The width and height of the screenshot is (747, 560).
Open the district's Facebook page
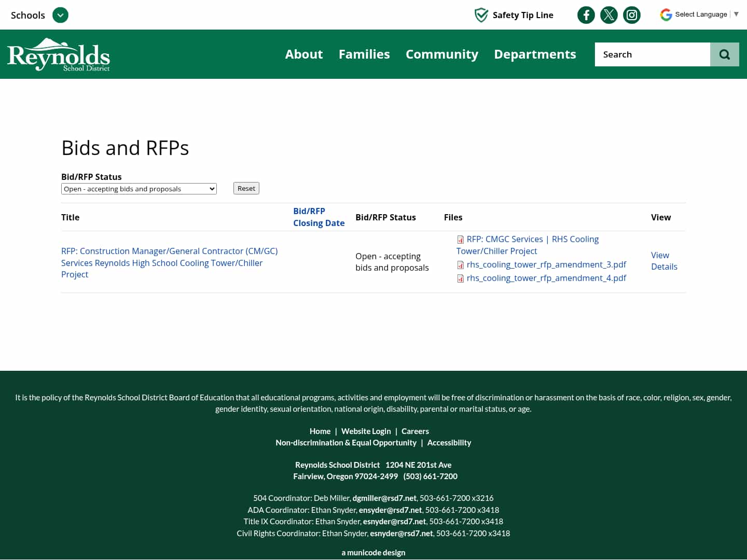pyautogui.click(x=586, y=15)
